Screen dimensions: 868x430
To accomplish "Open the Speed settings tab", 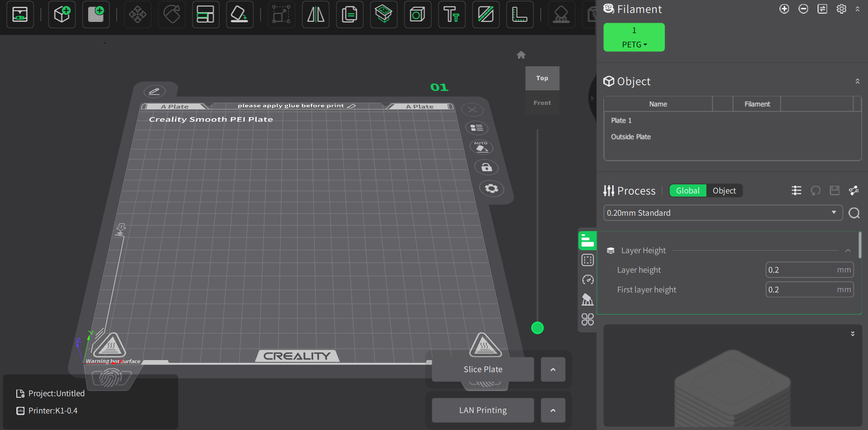I will click(x=587, y=280).
